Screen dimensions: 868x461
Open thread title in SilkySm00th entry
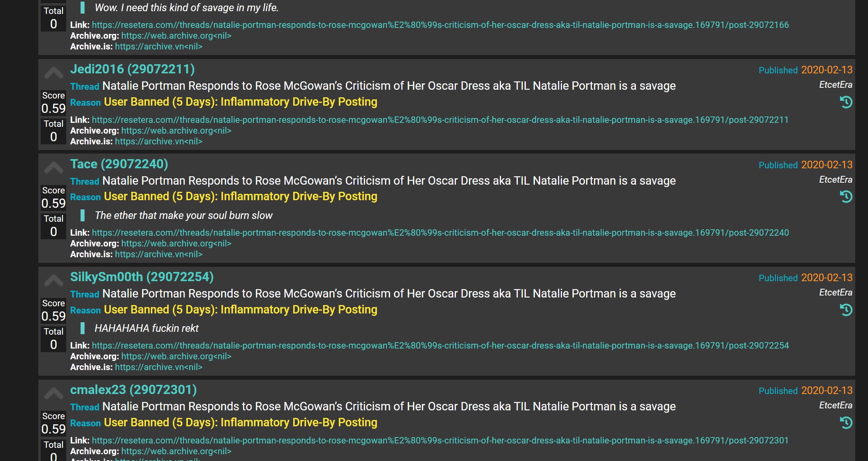coord(389,294)
